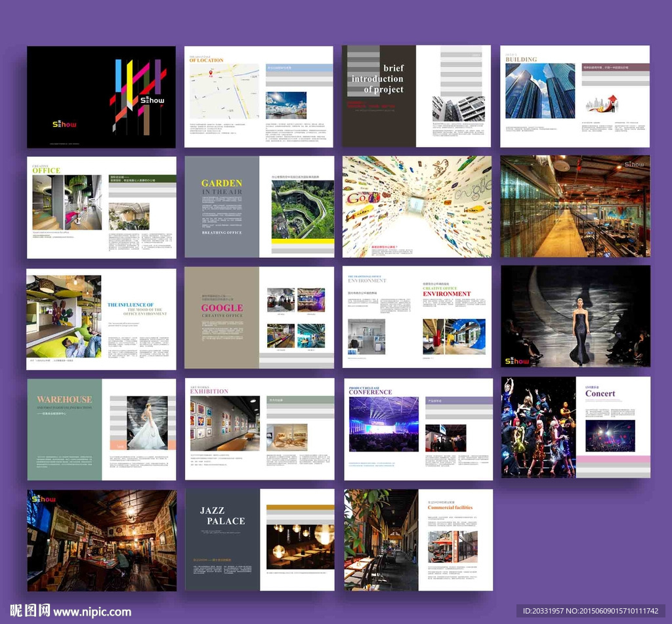
Task: Click the image ID number text at the bottom right
Action: [590, 611]
